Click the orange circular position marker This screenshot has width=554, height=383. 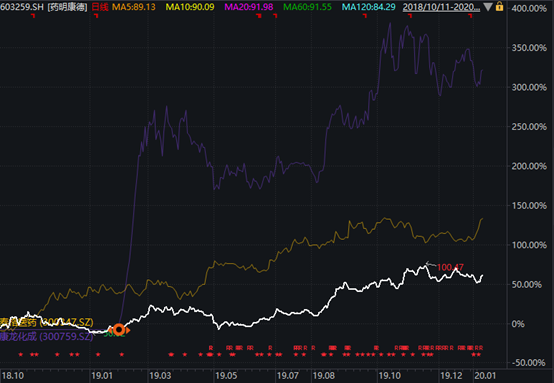click(119, 330)
